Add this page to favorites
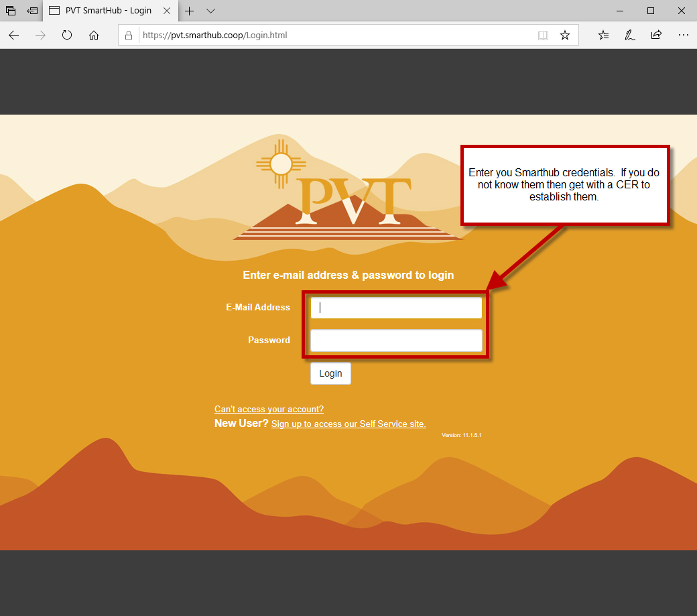This screenshot has width=697, height=616. point(564,35)
